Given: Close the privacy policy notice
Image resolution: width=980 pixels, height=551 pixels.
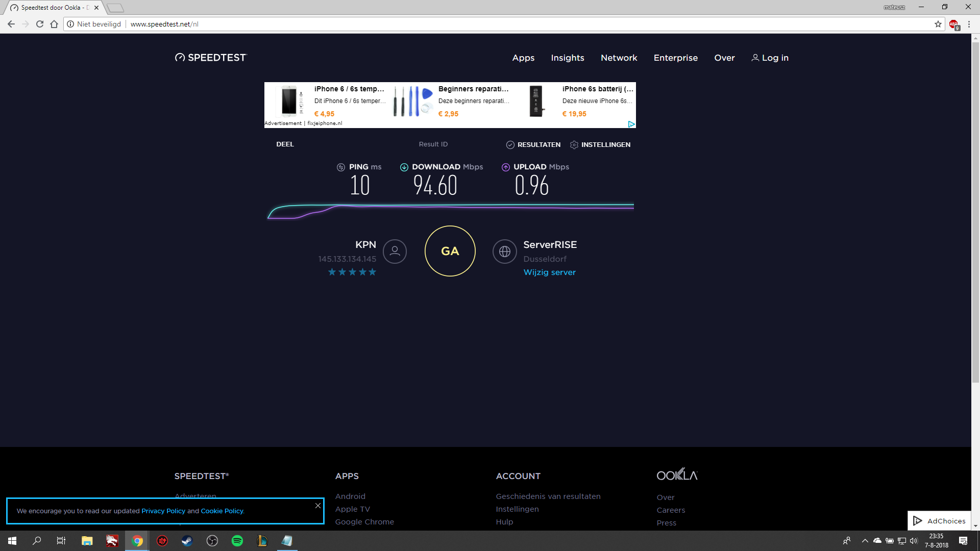Looking at the screenshot, I should [x=317, y=506].
